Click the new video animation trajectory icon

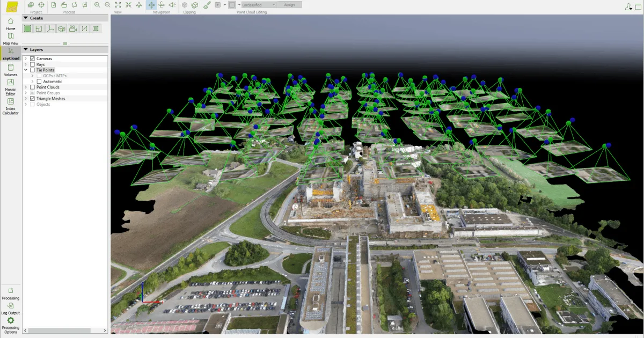[72, 28]
